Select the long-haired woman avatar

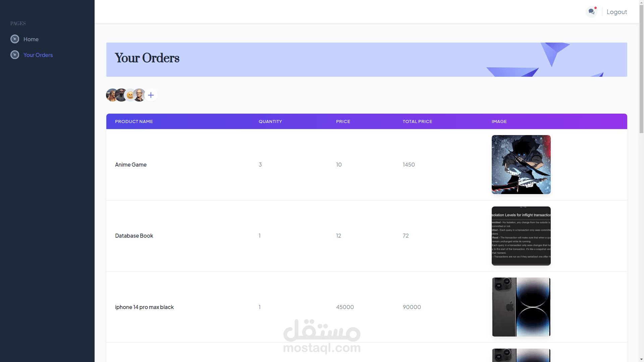click(111, 95)
